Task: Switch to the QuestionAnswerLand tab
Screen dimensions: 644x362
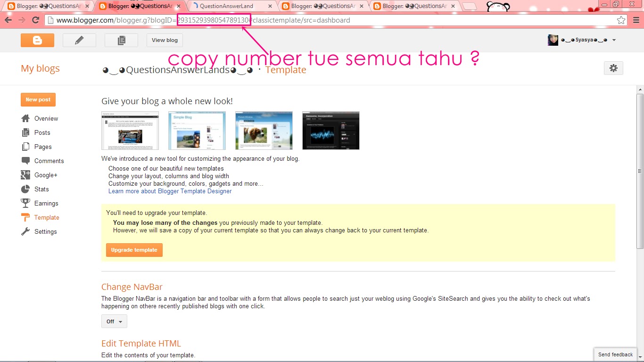Action: (231, 6)
